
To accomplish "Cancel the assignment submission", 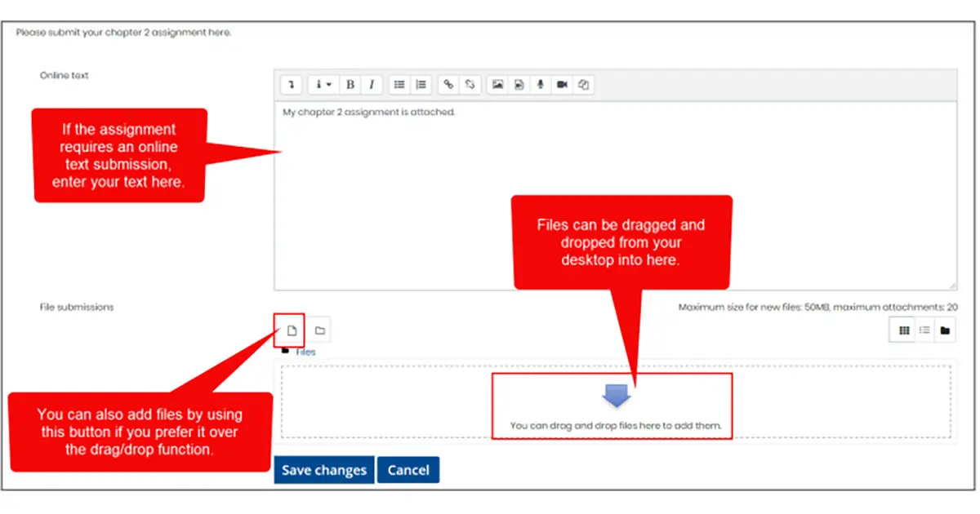I will pos(408,469).
